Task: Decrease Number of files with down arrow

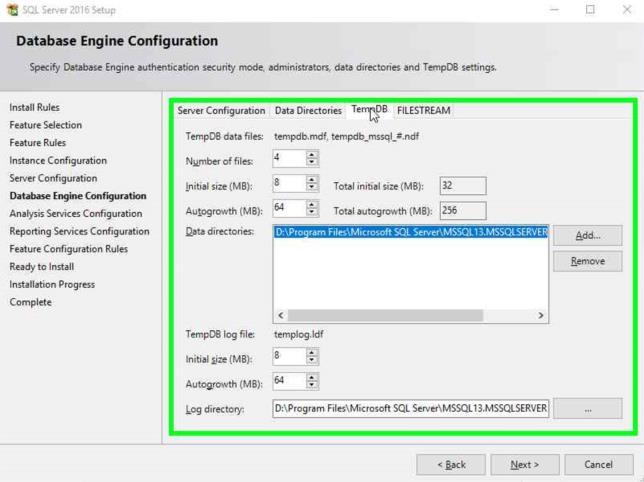Action: point(312,163)
